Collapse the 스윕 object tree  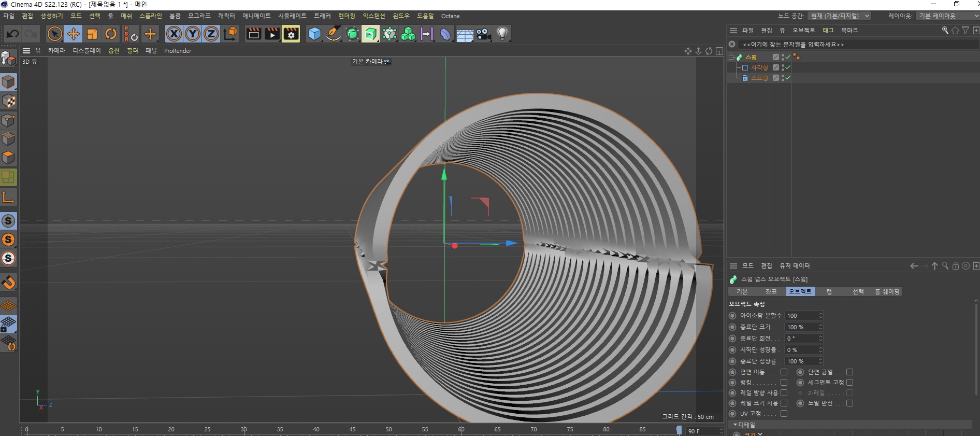731,57
